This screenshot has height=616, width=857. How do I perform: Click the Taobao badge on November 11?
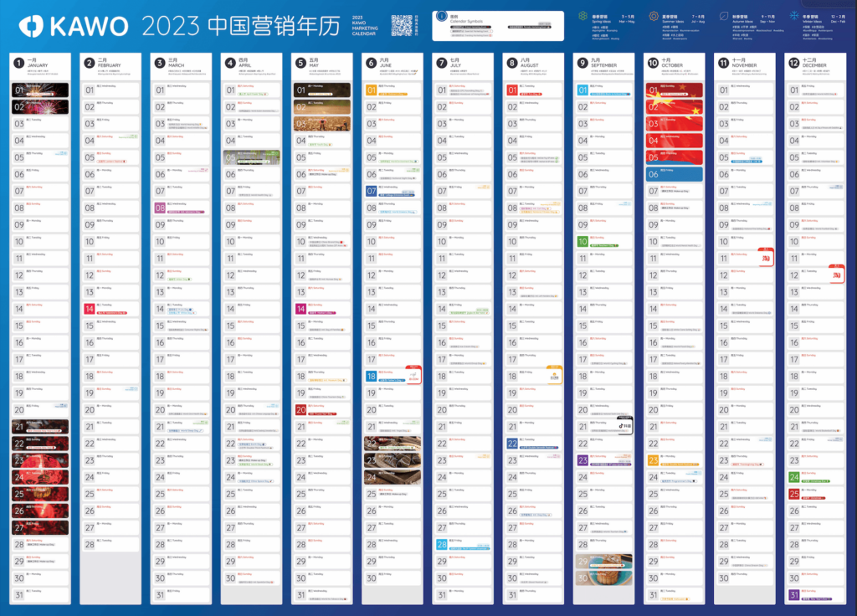(x=766, y=258)
